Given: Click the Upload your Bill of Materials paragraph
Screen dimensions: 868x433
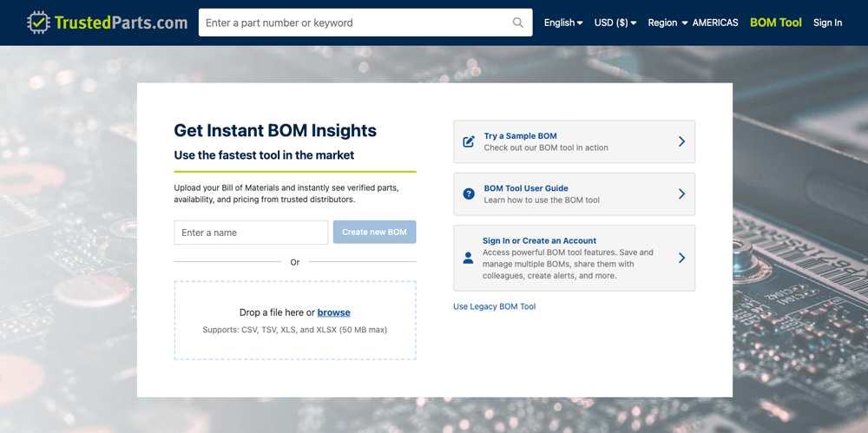Looking at the screenshot, I should coord(286,194).
